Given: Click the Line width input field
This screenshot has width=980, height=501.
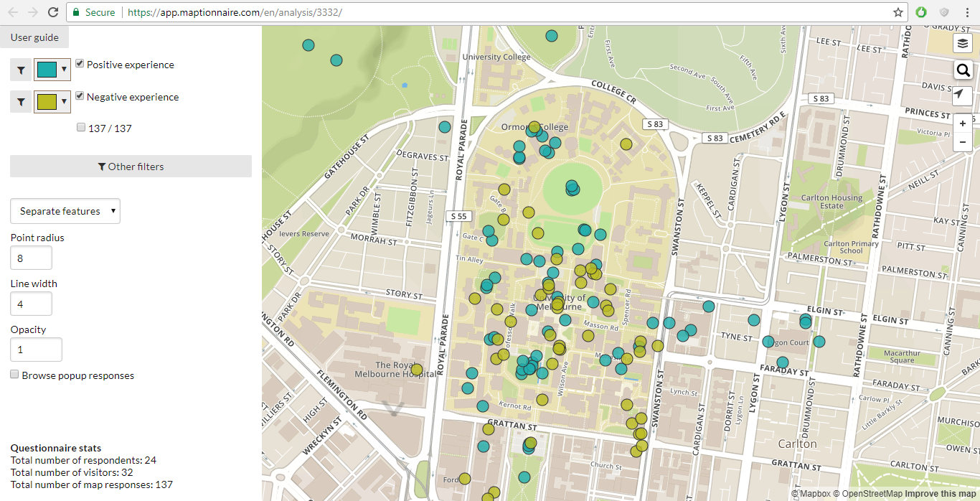Looking at the screenshot, I should tap(31, 304).
